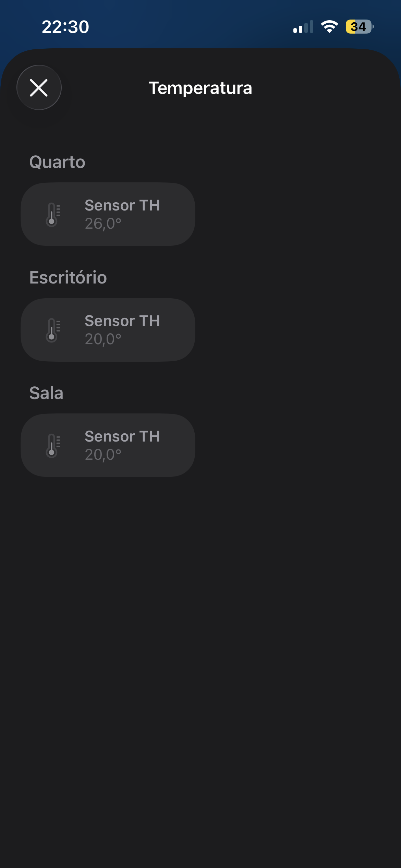Open the Sensor TH label under Sala
The width and height of the screenshot is (401, 868).
(x=122, y=437)
